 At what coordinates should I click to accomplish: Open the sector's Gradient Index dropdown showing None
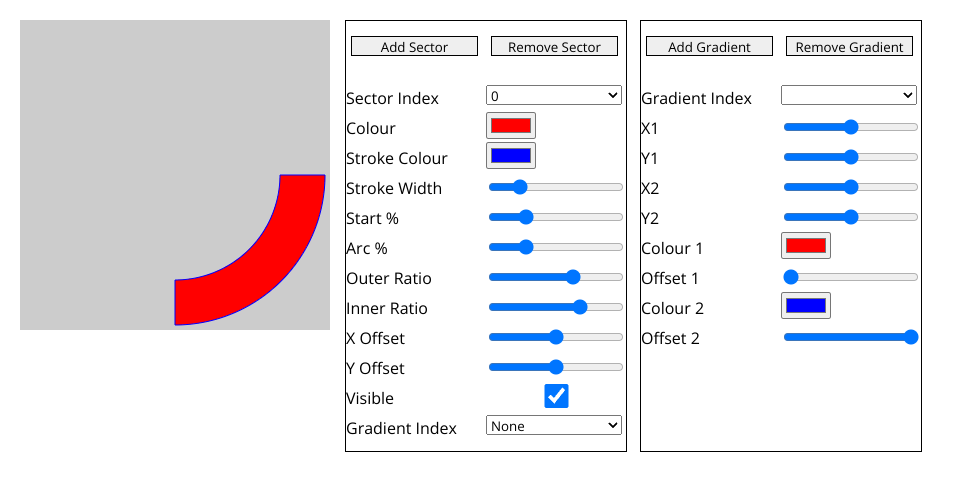tap(554, 426)
